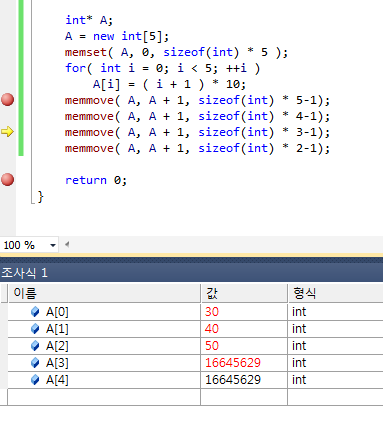Click the memmove line ending with 3-1
Viewport: 383px width, 422px height.
tap(197, 132)
